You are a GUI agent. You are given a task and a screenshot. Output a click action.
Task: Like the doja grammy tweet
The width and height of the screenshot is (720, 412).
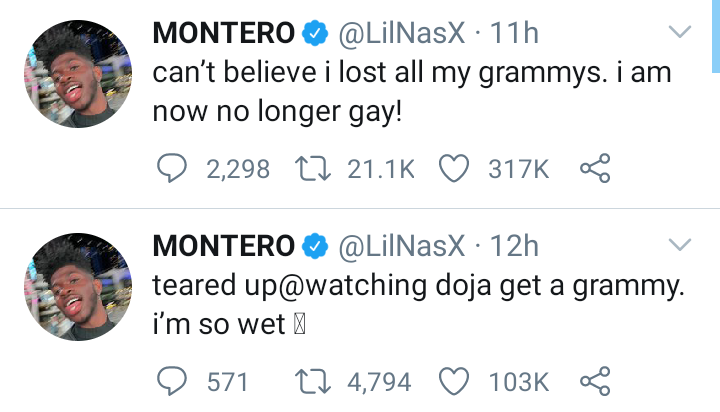click(x=455, y=381)
